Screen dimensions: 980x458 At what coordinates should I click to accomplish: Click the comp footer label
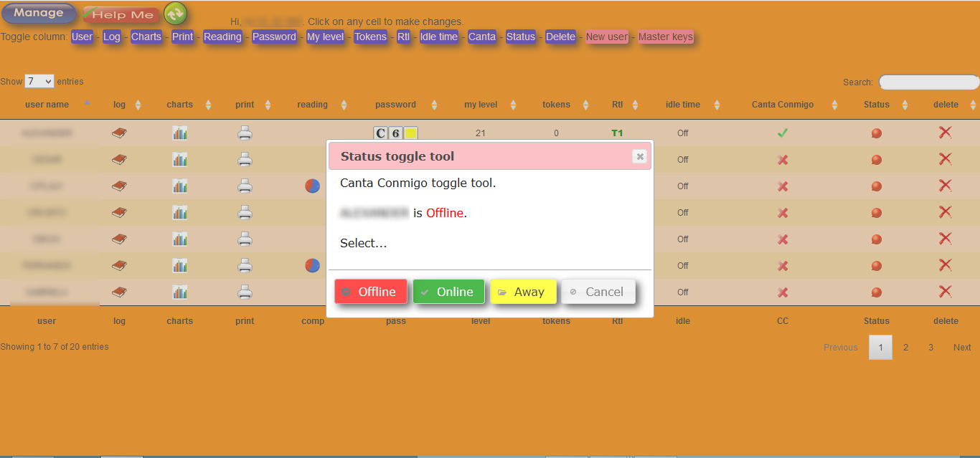tap(313, 321)
